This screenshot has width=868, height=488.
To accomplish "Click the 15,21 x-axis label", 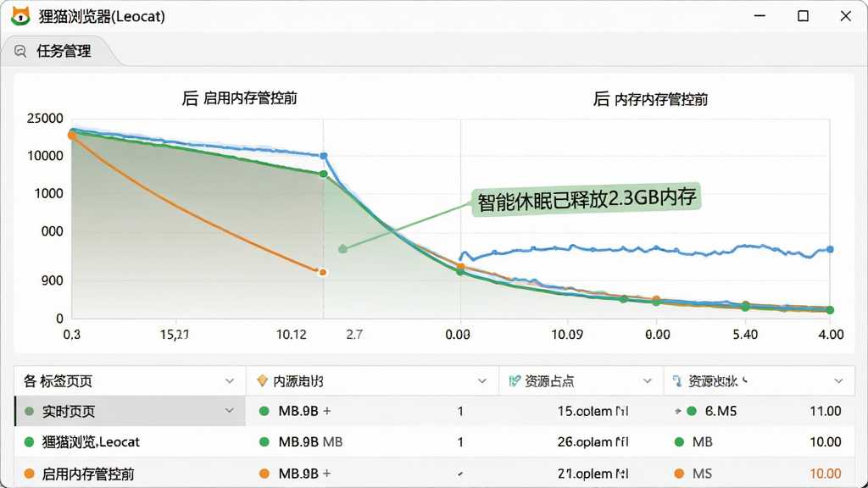I will pyautogui.click(x=175, y=335).
